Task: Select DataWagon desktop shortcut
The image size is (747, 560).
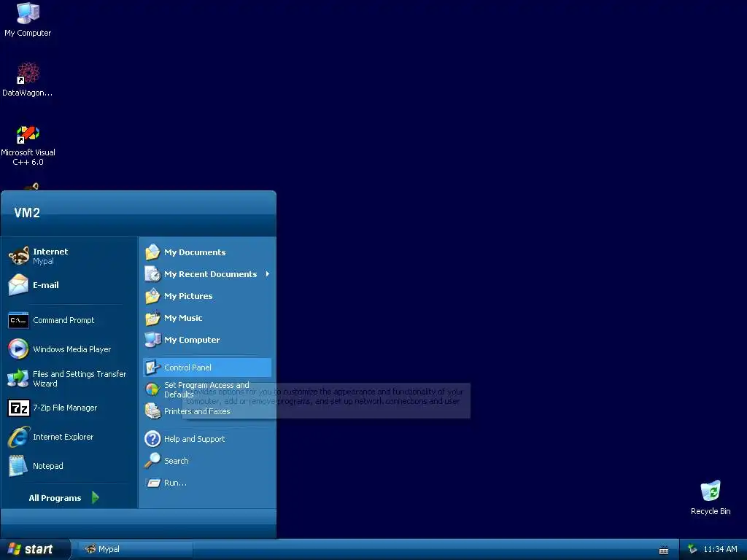Action: [x=28, y=79]
